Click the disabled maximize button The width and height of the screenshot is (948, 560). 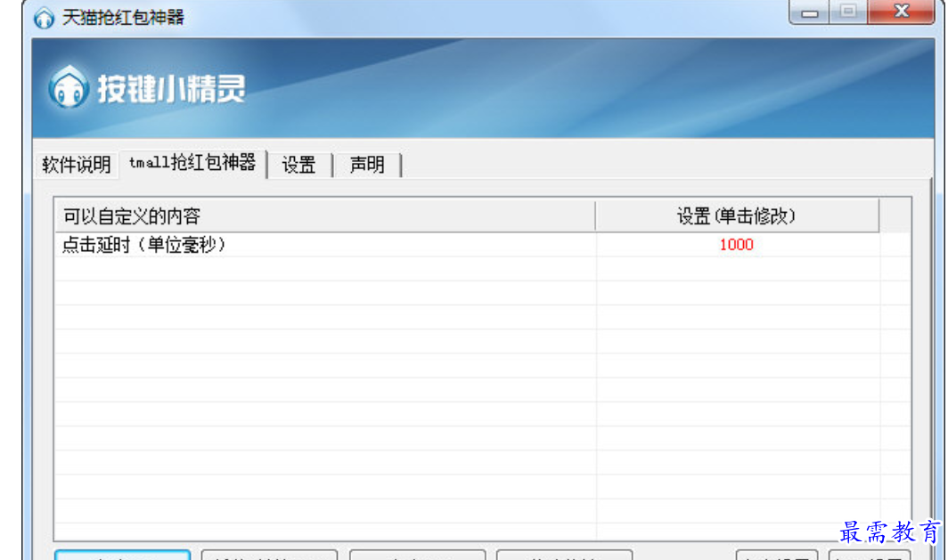click(848, 12)
